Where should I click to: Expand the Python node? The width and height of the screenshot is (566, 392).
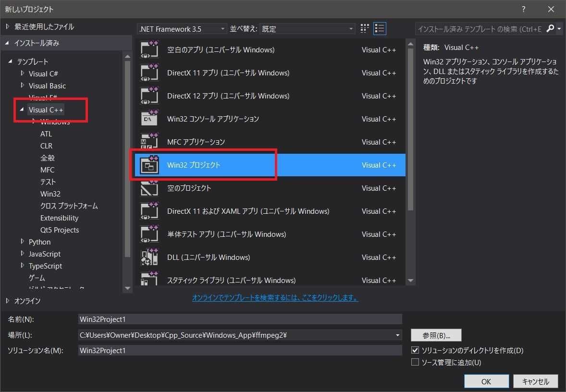click(x=23, y=242)
